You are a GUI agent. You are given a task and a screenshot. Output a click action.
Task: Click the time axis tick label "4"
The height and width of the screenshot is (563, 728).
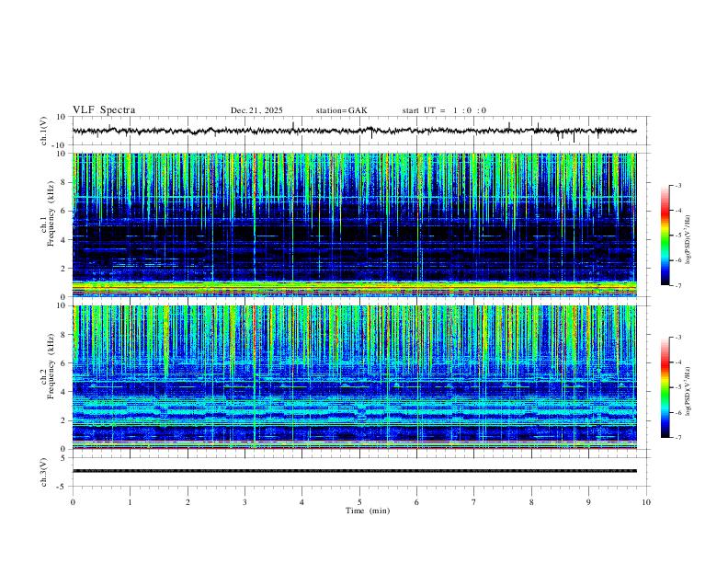[301, 502]
